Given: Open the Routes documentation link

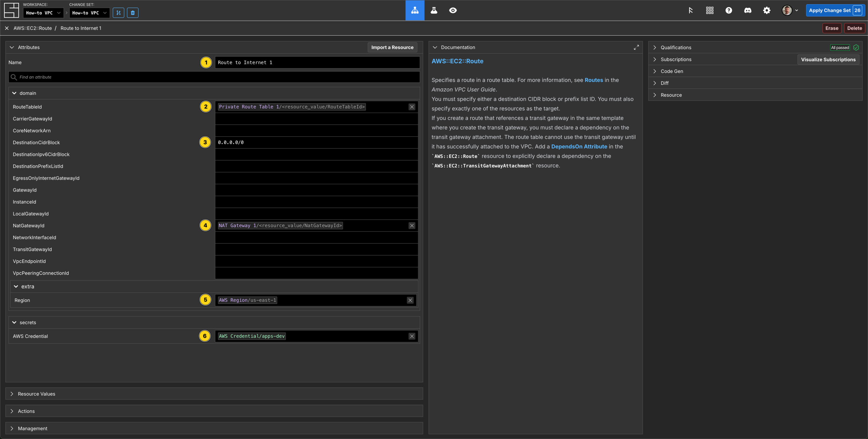Looking at the screenshot, I should click(x=594, y=80).
